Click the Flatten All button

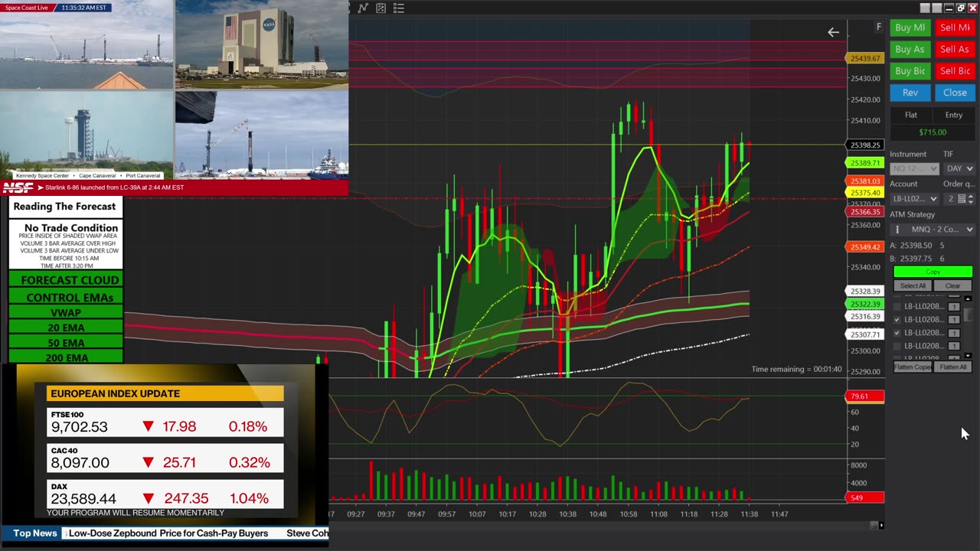pos(952,367)
